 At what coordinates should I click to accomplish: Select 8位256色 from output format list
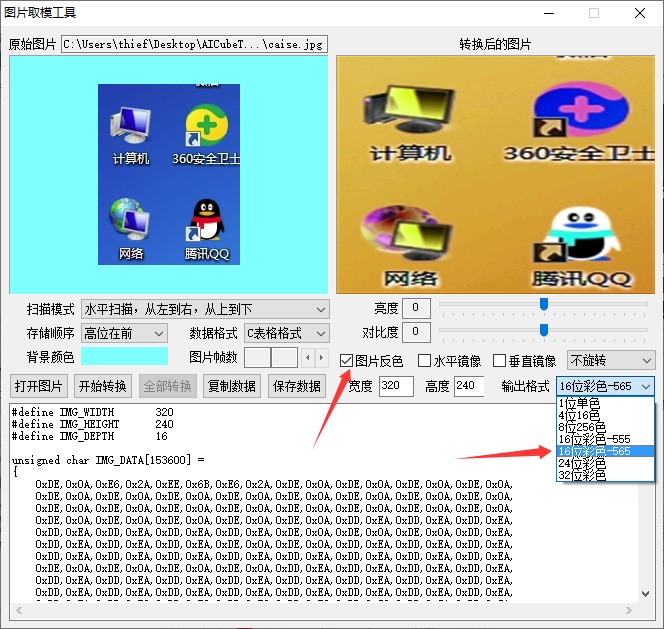606,427
